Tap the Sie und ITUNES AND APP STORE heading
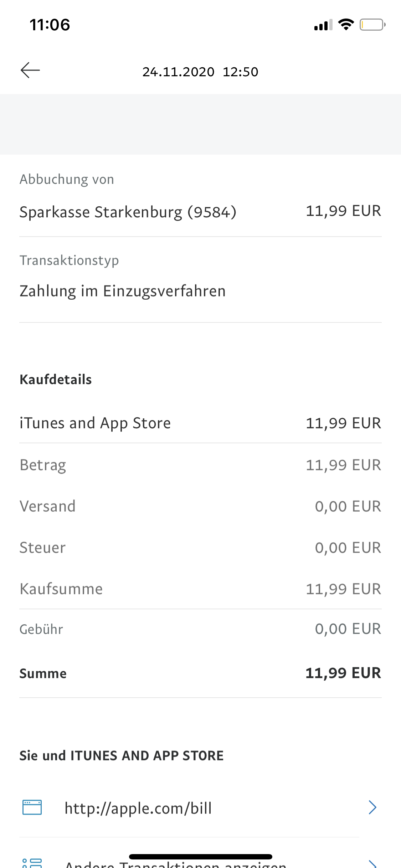Viewport: 401px width, 868px height. [122, 756]
